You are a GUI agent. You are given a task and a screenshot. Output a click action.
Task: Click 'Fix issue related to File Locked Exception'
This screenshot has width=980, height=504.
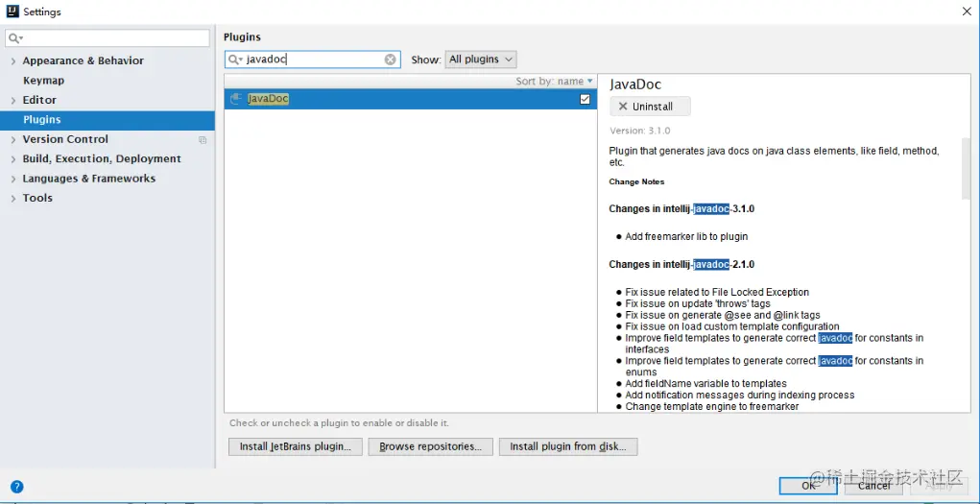click(717, 292)
